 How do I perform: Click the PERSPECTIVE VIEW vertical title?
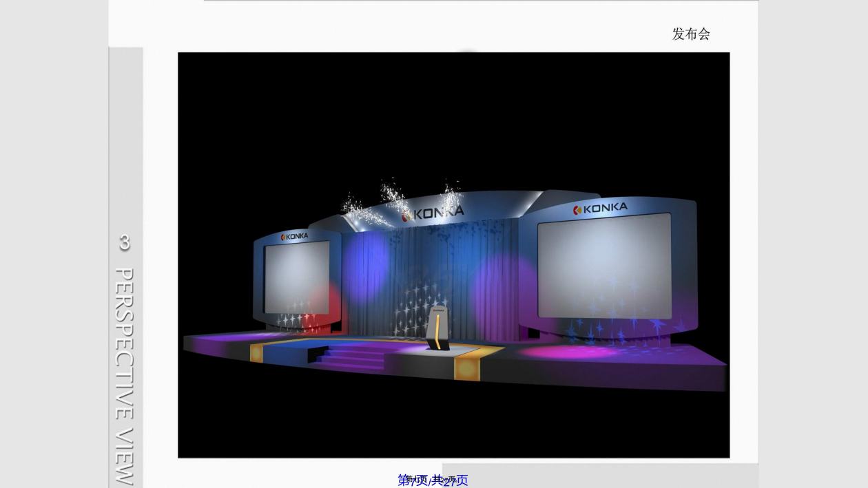point(124,377)
